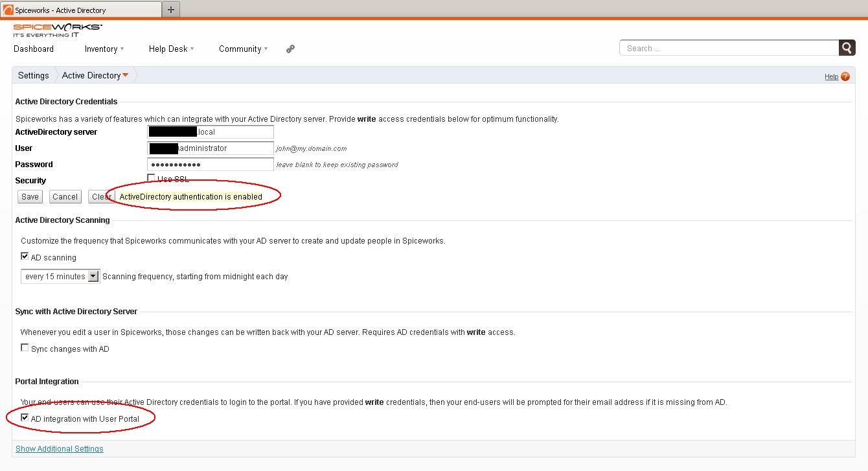Open the scanning frequency dropdown
Image resolution: width=868 pixels, height=471 pixels.
94,275
